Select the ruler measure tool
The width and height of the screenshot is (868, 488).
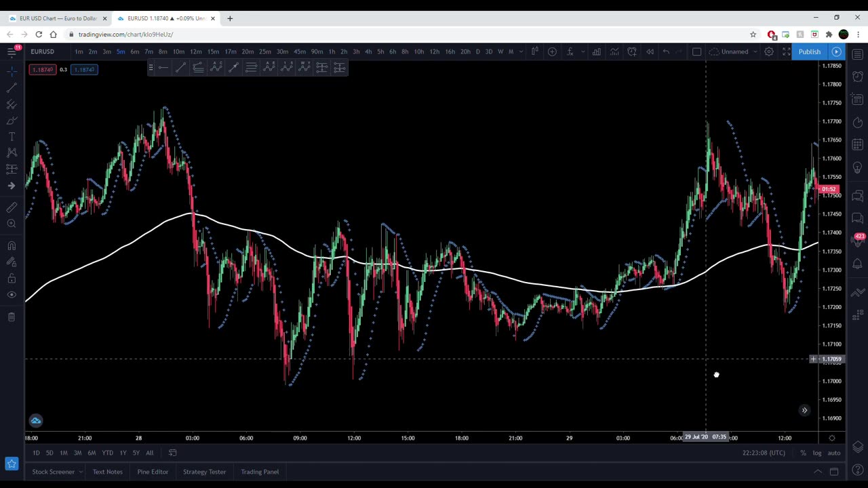coord(12,207)
